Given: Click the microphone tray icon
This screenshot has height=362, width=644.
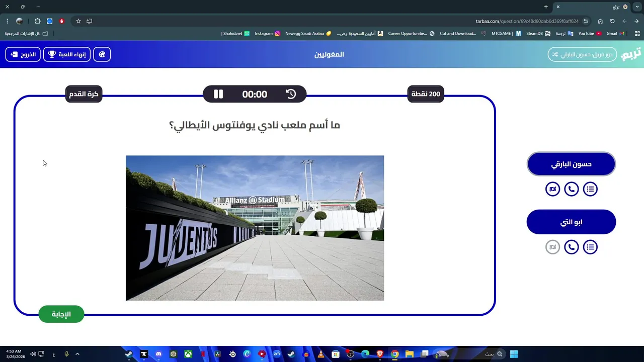Looking at the screenshot, I should click(66, 354).
